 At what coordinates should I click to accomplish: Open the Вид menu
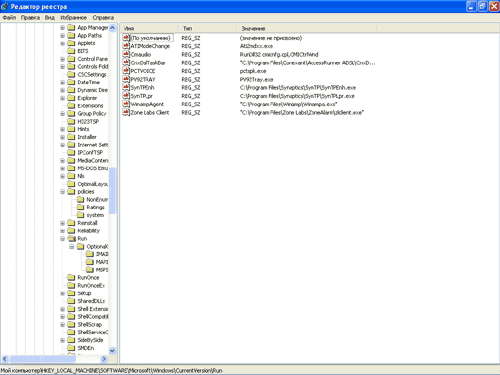click(50, 18)
